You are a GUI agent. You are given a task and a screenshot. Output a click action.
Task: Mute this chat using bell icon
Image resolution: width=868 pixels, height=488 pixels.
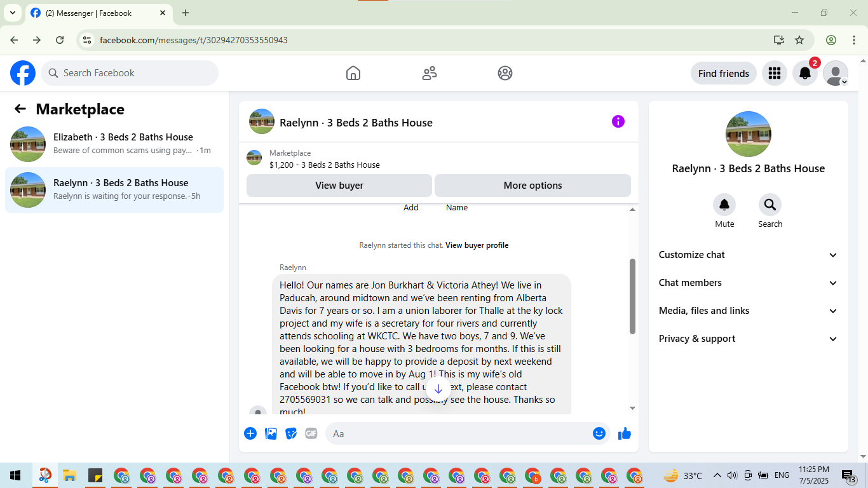pyautogui.click(x=724, y=205)
